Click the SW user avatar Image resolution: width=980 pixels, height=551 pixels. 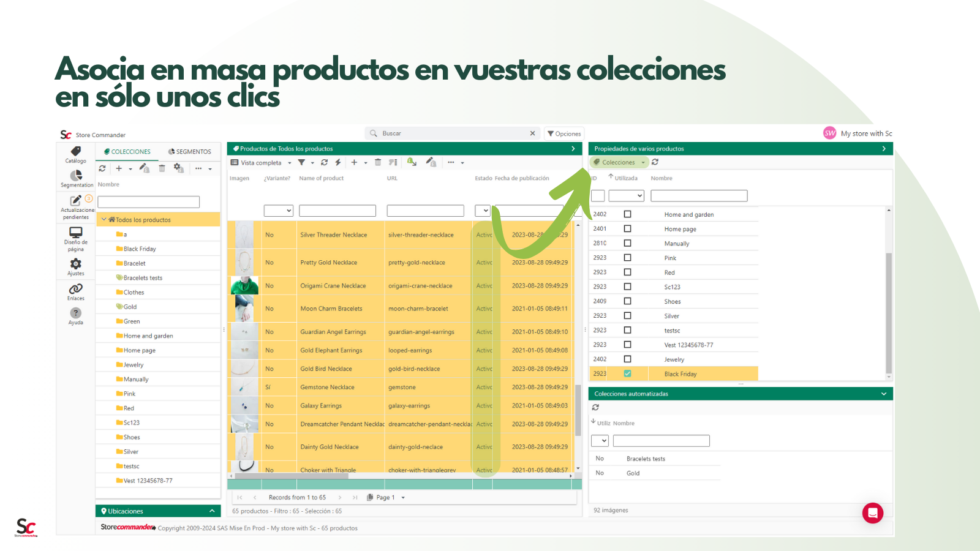click(830, 133)
